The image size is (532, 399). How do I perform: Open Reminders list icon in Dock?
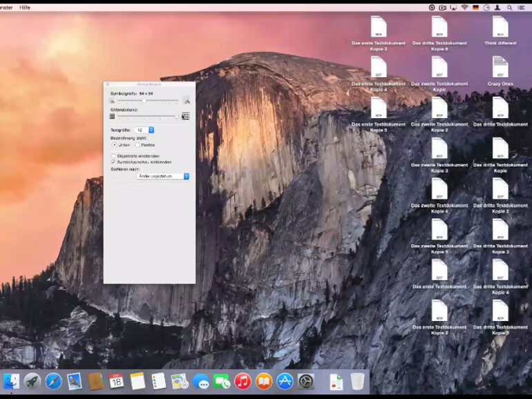(x=158, y=382)
